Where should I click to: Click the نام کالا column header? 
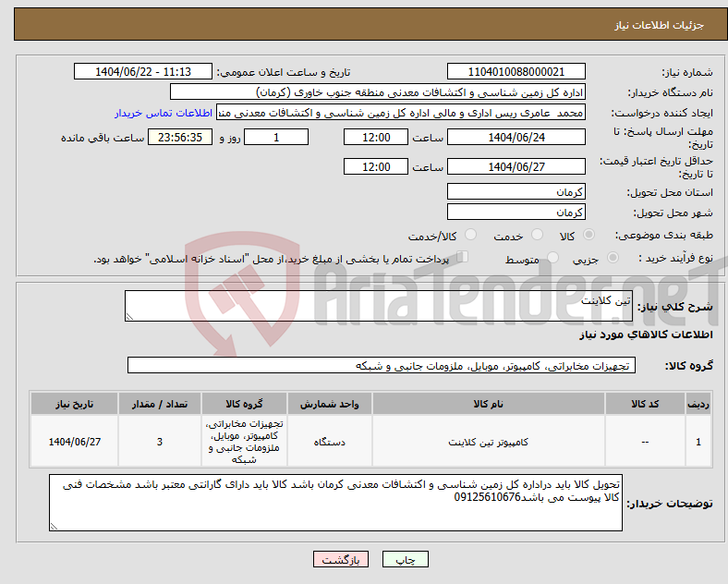pos(489,404)
